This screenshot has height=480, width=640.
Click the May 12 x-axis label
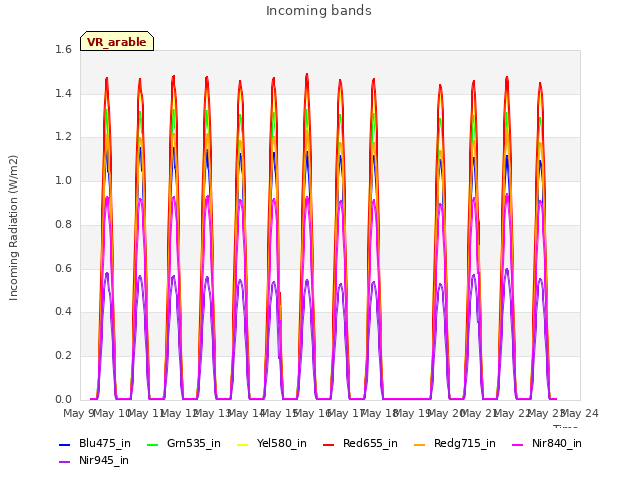point(180,414)
